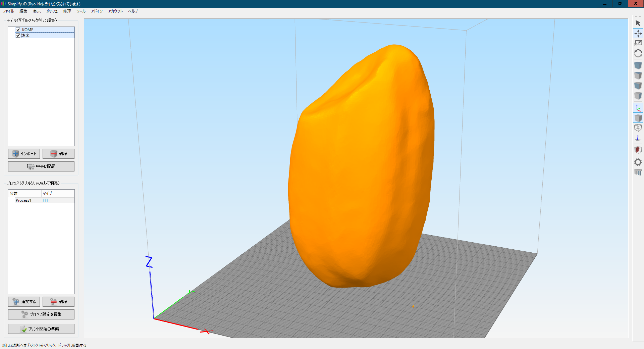Click the Simplify3D app icon in title bar

pyautogui.click(x=4, y=4)
